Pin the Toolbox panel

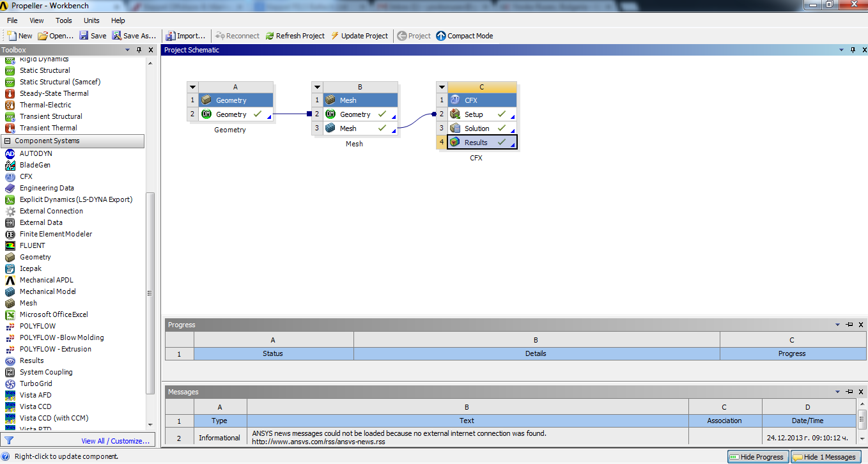coord(139,50)
